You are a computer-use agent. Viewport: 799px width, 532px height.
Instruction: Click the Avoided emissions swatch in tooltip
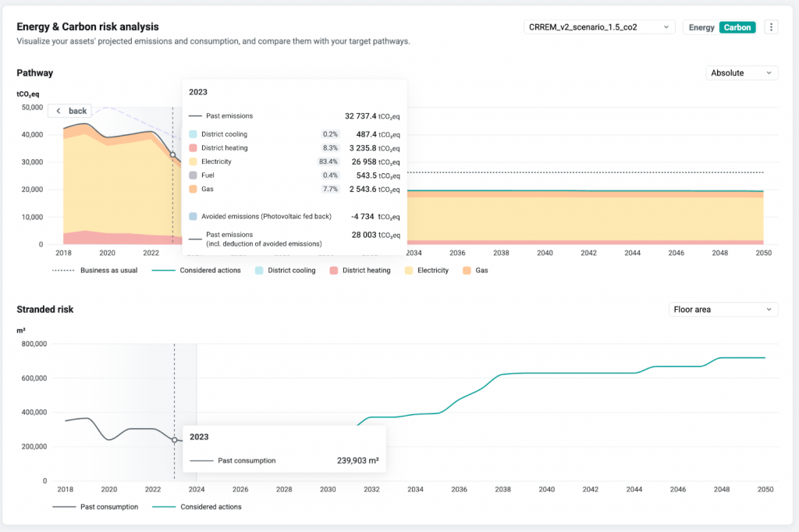click(x=194, y=216)
